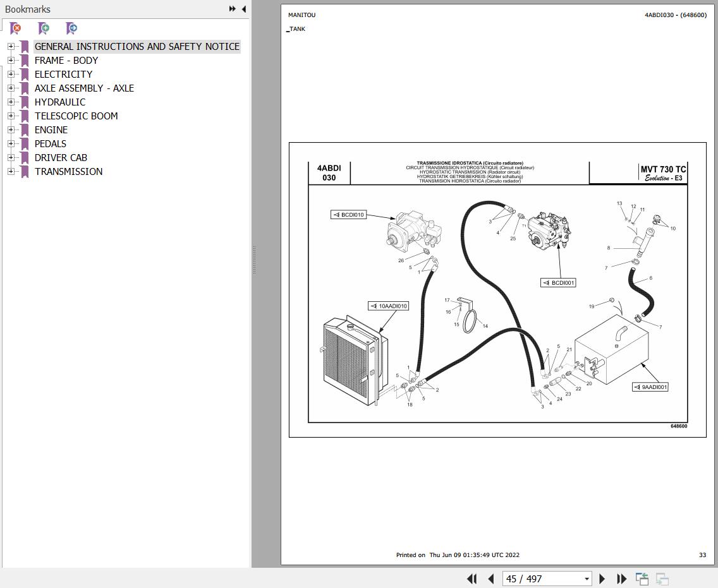Go to the previous page
Screen dimensions: 718x588
coord(491,579)
